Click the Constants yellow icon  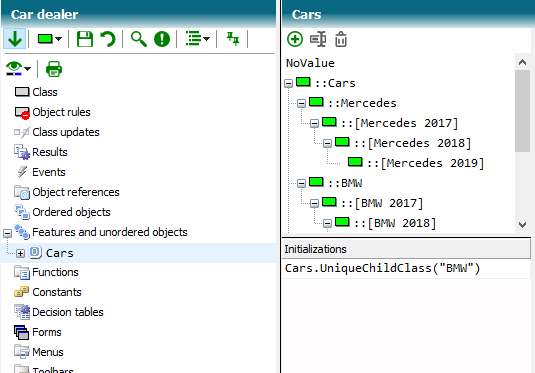click(21, 292)
